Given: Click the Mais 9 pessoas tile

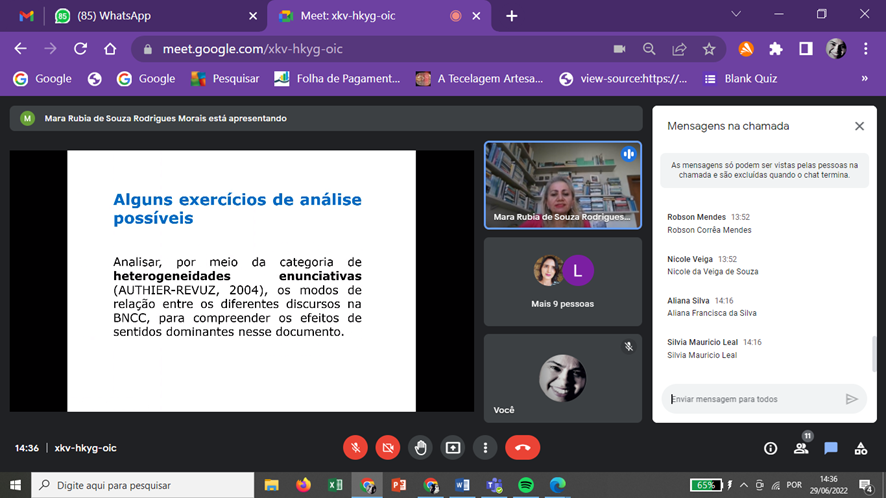Looking at the screenshot, I should [562, 281].
